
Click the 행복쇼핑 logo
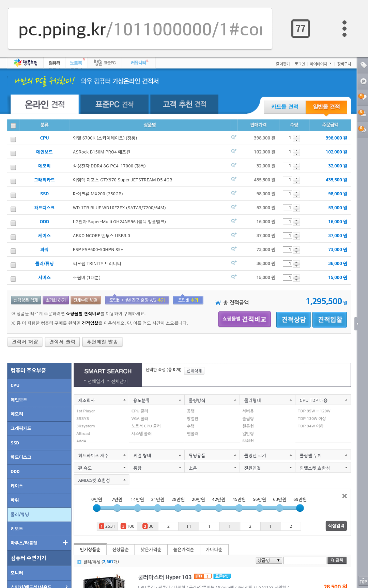(x=26, y=63)
